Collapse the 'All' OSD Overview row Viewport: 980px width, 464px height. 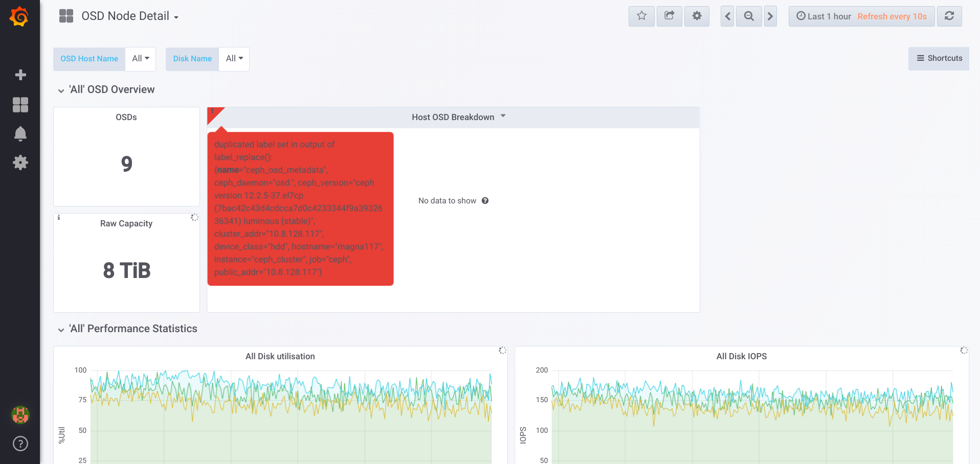click(x=106, y=89)
